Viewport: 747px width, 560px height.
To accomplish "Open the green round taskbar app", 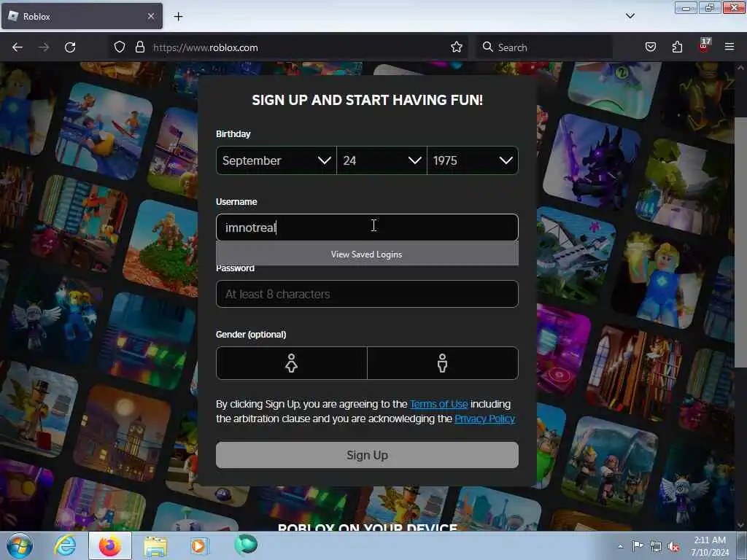I will coord(246,545).
